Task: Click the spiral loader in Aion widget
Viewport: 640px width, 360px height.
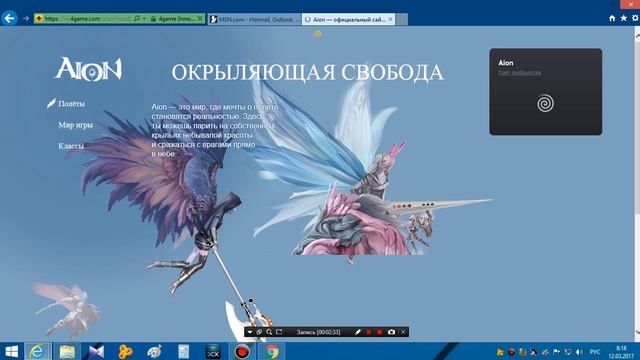Action: pyautogui.click(x=545, y=103)
